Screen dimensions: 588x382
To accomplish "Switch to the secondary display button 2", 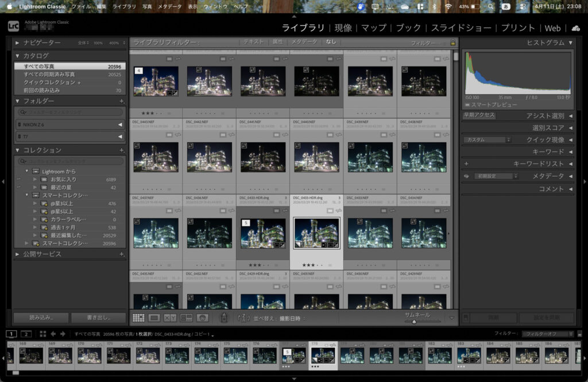I will [x=26, y=334].
